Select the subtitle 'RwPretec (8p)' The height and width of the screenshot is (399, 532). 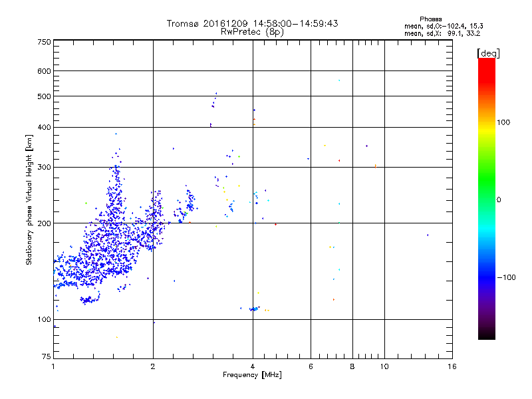(x=252, y=32)
